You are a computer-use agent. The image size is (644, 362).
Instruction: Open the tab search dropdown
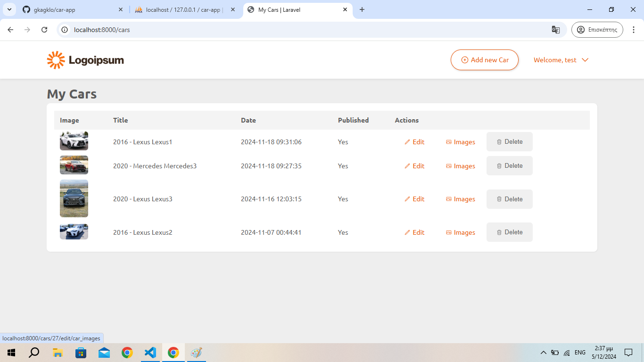9,9
